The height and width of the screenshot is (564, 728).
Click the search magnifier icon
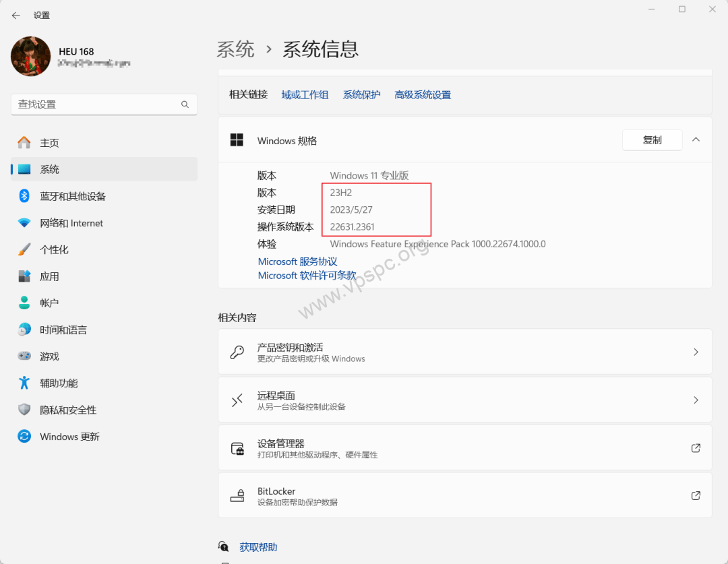pos(185,104)
